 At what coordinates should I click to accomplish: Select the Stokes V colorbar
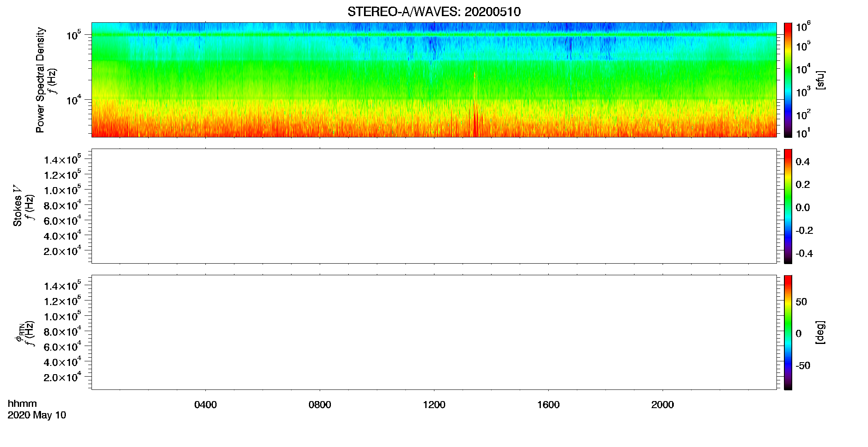pyautogui.click(x=788, y=206)
